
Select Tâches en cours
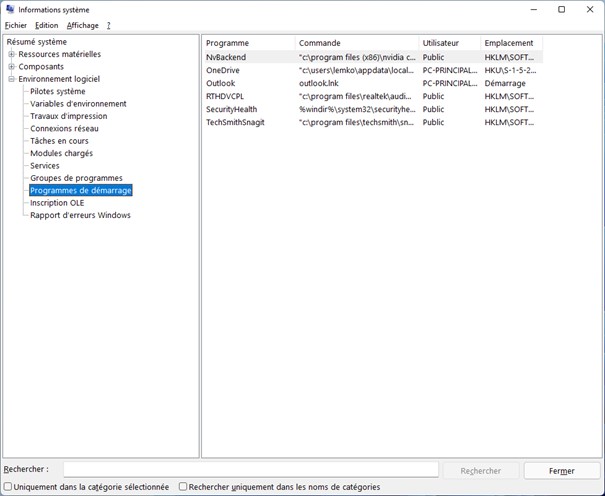59,141
